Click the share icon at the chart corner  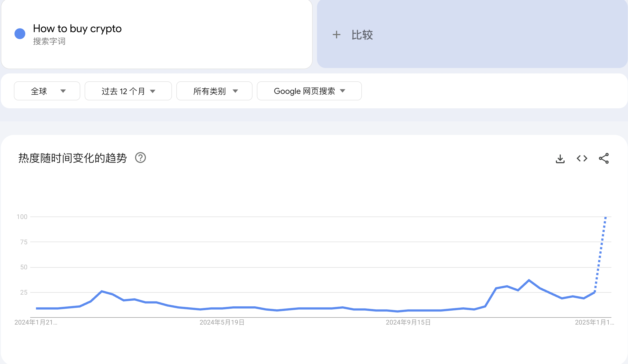[x=604, y=158]
